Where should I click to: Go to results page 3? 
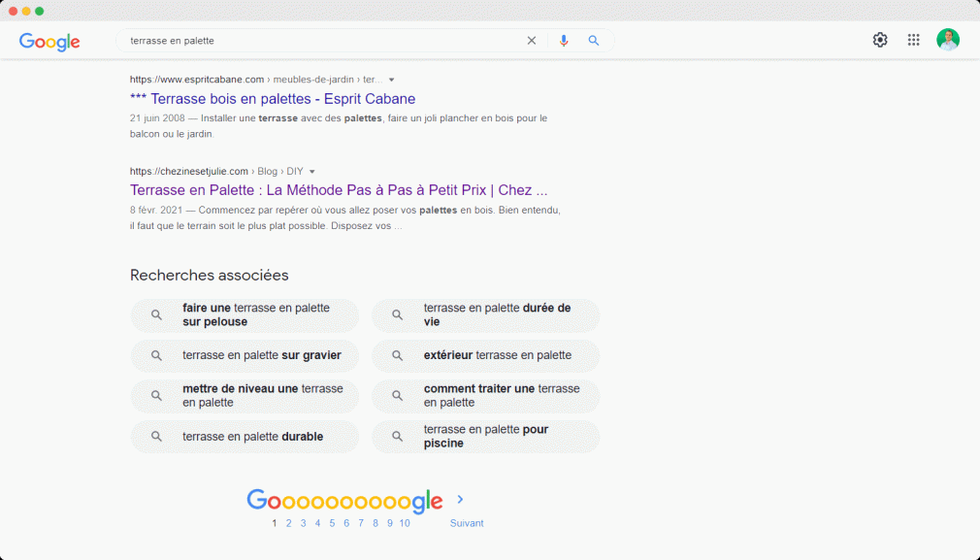click(x=303, y=523)
